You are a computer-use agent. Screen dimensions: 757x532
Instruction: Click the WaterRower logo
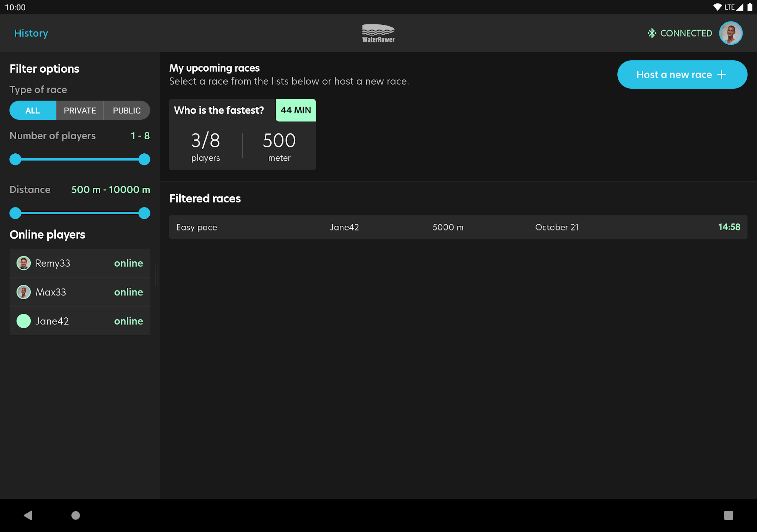click(x=378, y=33)
